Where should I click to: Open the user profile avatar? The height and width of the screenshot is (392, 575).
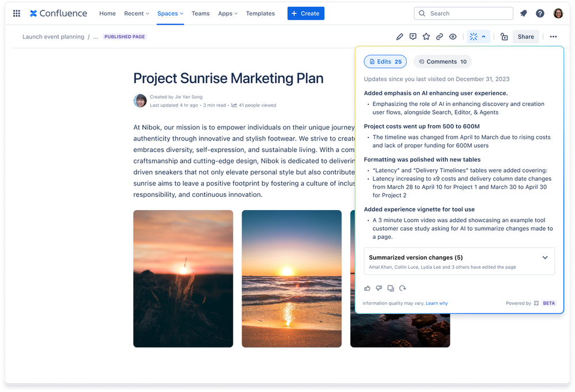click(x=558, y=14)
